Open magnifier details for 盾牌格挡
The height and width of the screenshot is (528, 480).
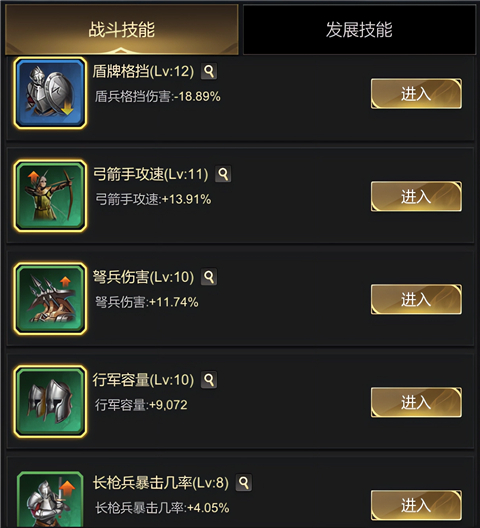click(209, 71)
